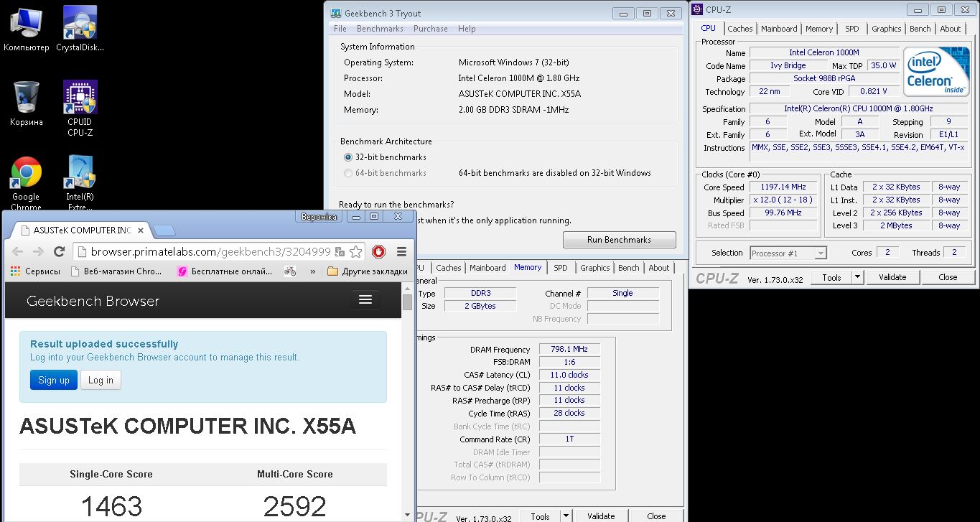Click the Run Benchmarks button
This screenshot has width=980, height=522.
point(619,239)
